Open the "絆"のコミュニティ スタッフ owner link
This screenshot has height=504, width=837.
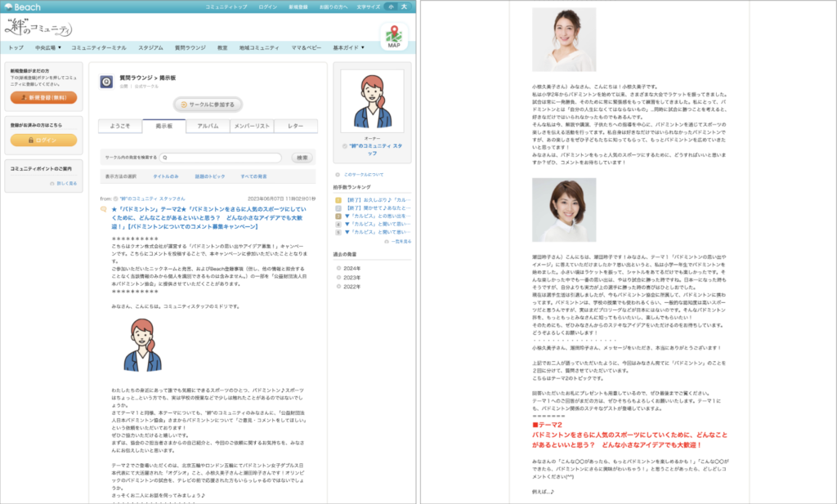375,149
